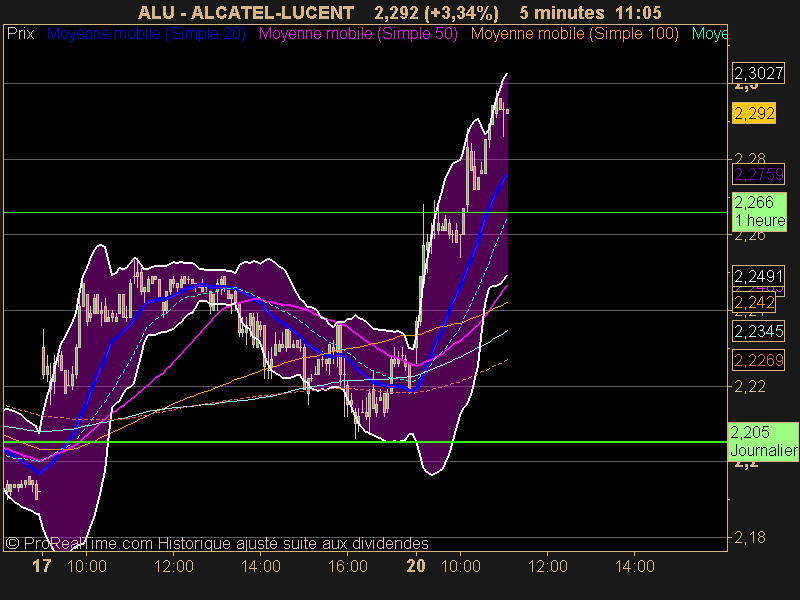Click the 2,292 (+3,34%) quote in the title
800x600 pixels.
436,13
